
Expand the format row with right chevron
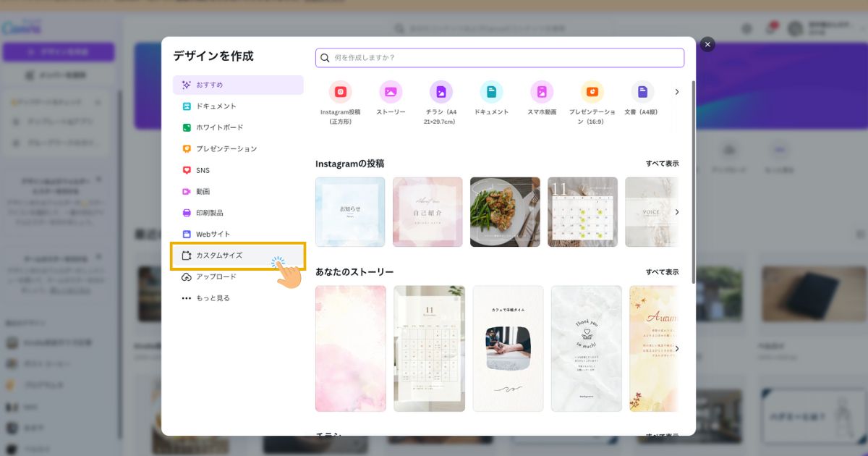pyautogui.click(x=677, y=92)
